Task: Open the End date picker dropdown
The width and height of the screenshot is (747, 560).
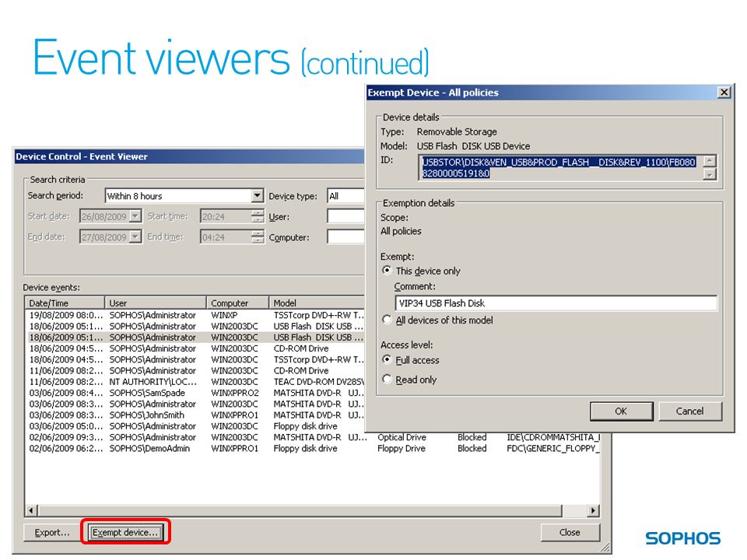Action: click(135, 236)
